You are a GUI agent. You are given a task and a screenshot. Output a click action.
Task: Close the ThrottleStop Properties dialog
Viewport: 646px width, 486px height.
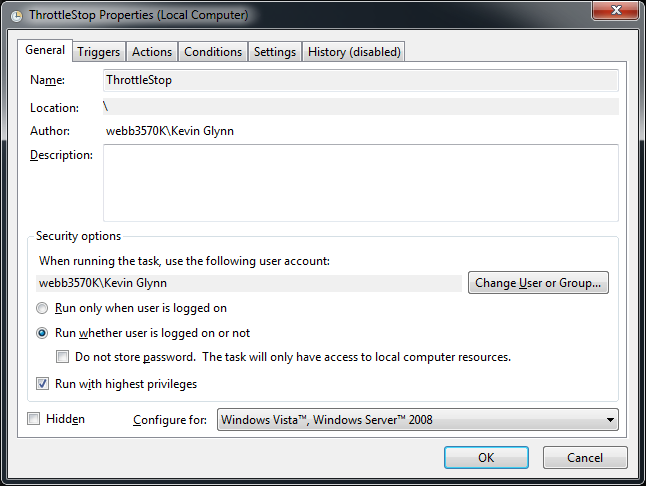[x=616, y=10]
